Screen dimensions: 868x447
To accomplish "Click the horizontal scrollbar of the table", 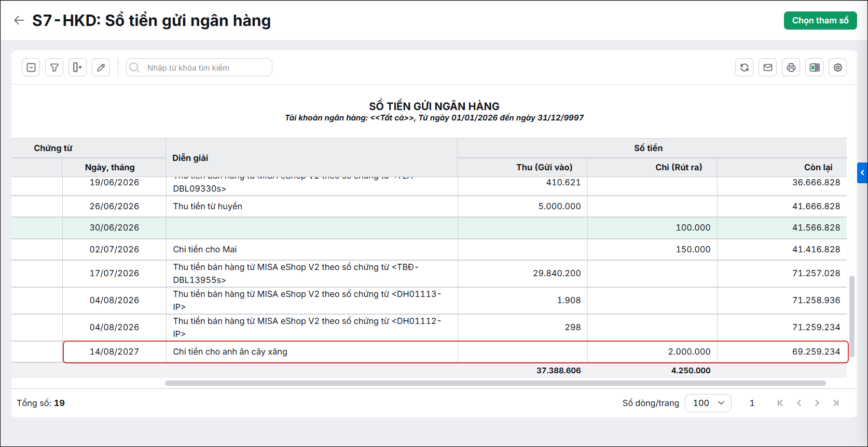I will [x=495, y=383].
